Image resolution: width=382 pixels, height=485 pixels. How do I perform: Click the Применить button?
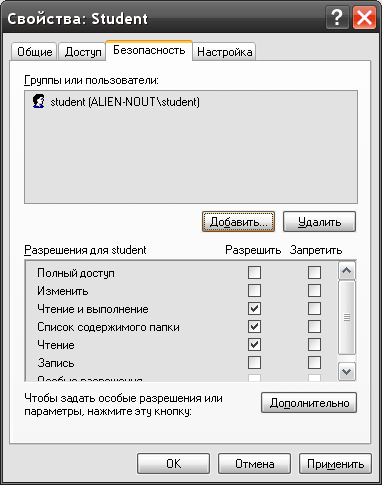coord(335,464)
